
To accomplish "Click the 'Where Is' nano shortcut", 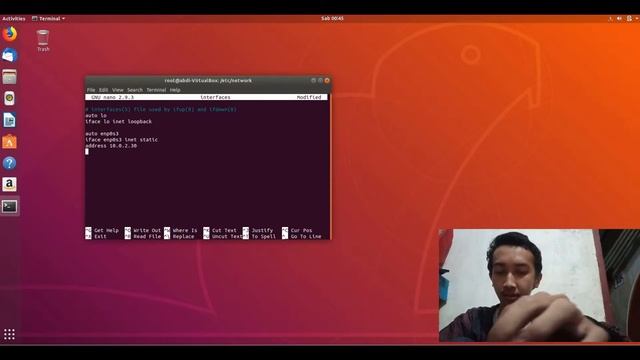I will [181, 231].
